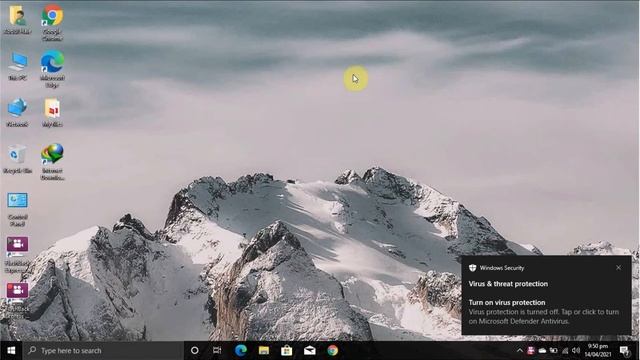Image resolution: width=640 pixels, height=360 pixels.
Task: Open the Windows Start menu
Action: [x=11, y=350]
